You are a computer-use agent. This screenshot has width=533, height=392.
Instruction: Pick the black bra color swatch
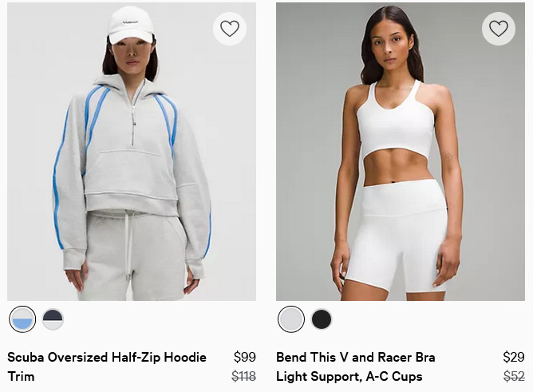click(322, 319)
